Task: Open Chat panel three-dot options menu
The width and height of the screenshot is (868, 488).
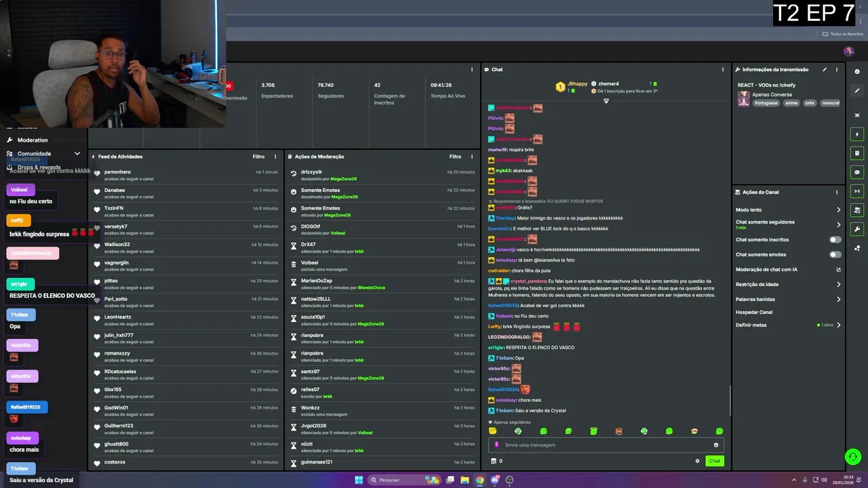Action: 723,69
